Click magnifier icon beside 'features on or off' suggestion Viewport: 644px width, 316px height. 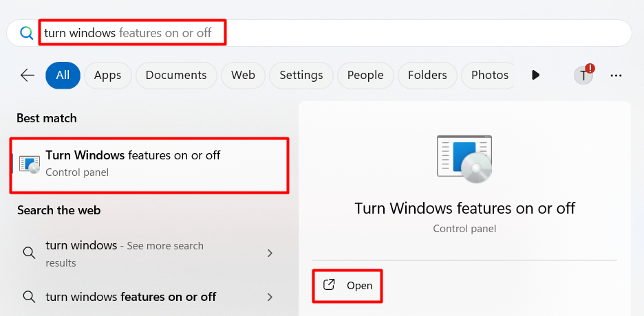pos(29,297)
